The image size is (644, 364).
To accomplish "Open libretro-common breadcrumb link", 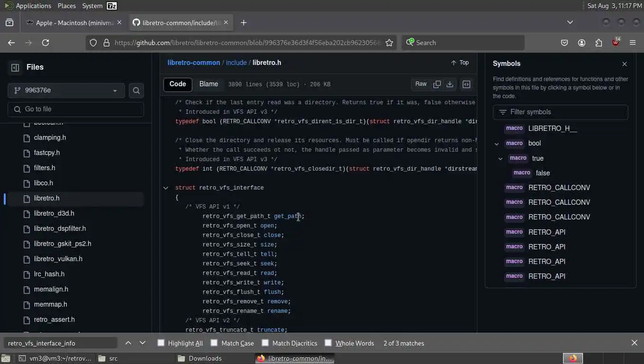I will tap(194, 63).
